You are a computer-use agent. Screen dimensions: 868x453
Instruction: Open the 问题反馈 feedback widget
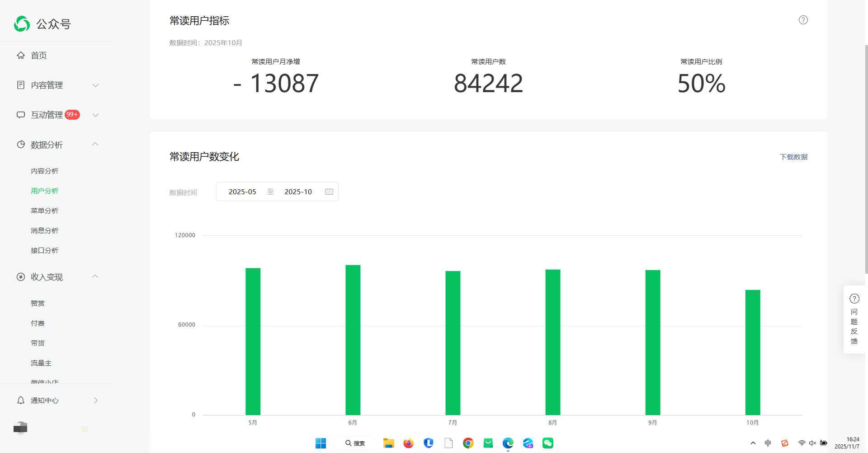click(854, 319)
